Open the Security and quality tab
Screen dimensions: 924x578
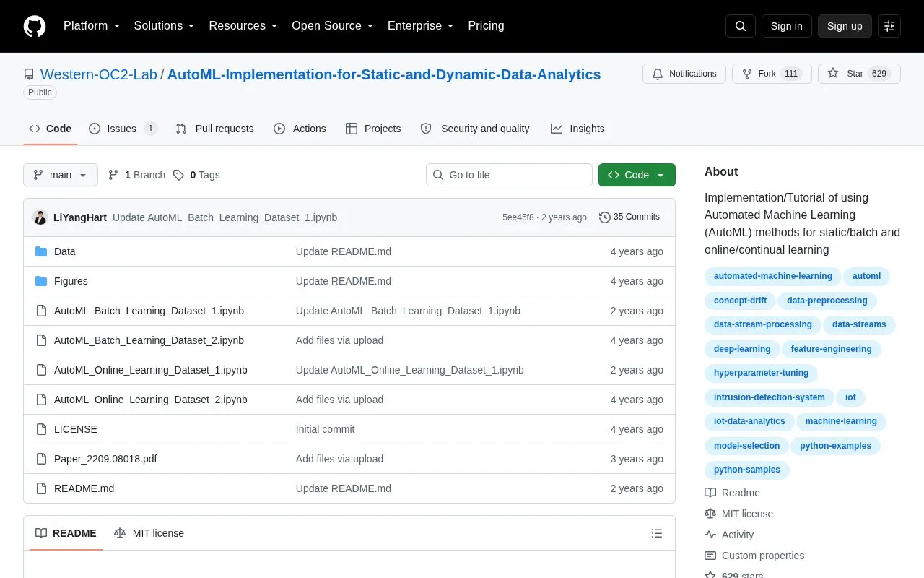tap(475, 129)
